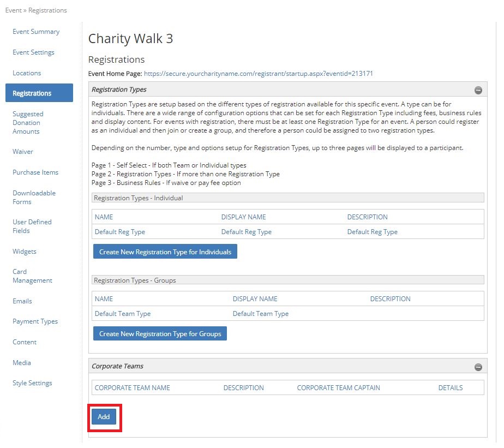Open Event Settings in sidebar
Image resolution: width=504 pixels, height=448 pixels.
pyautogui.click(x=33, y=52)
